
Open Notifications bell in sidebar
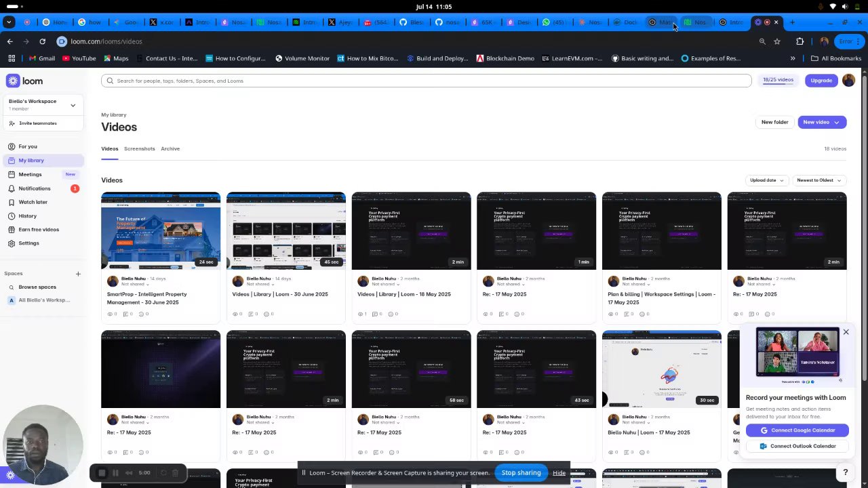point(12,188)
